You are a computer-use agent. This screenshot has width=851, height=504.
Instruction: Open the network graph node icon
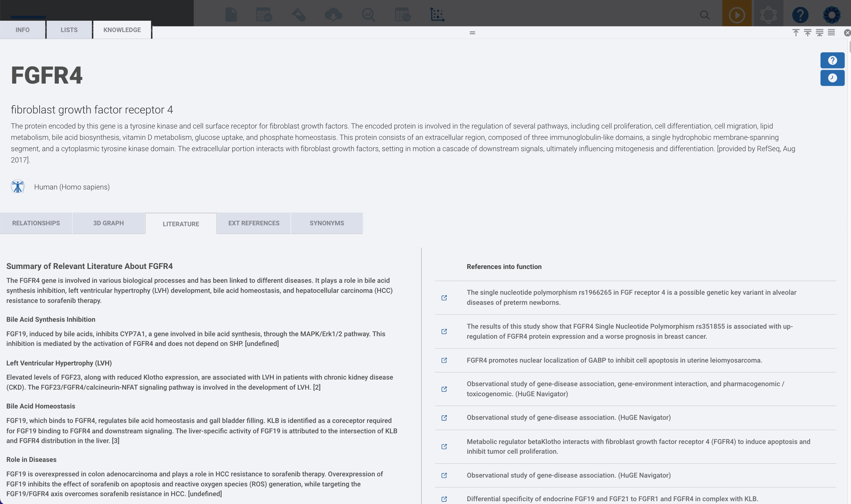point(768,15)
